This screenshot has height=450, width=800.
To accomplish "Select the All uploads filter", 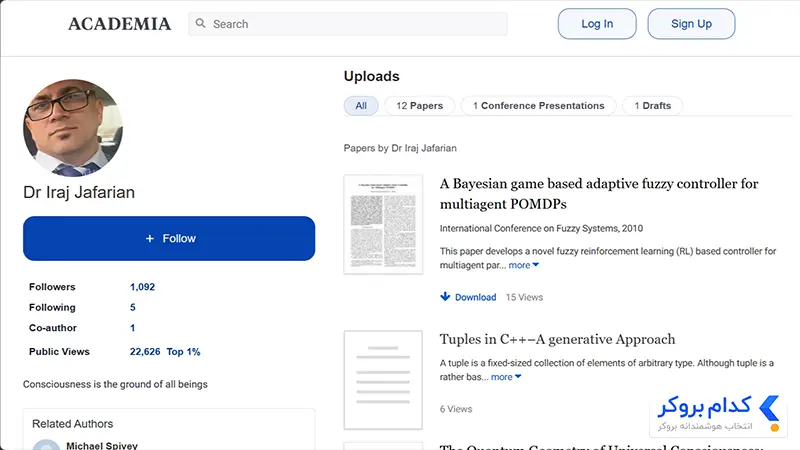I will point(361,106).
